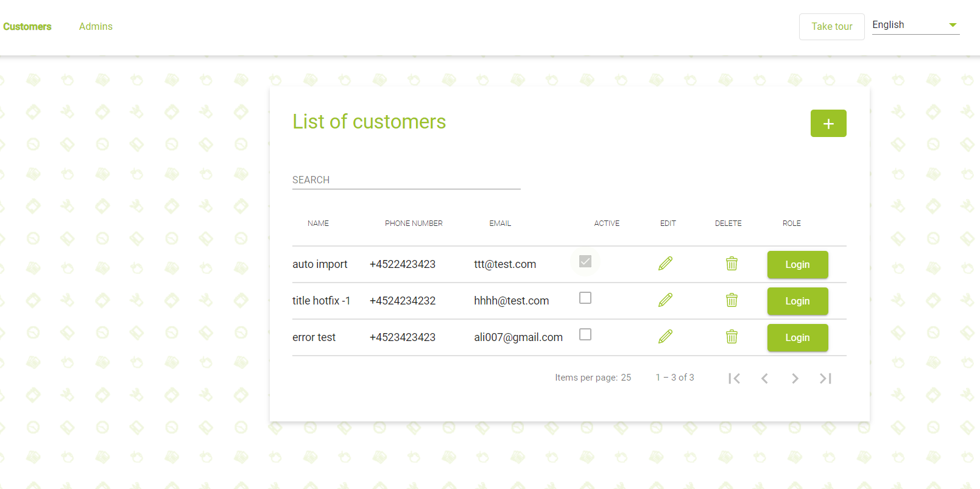Check active box for ali007@gmail.com
980x489 pixels.
pyautogui.click(x=585, y=334)
